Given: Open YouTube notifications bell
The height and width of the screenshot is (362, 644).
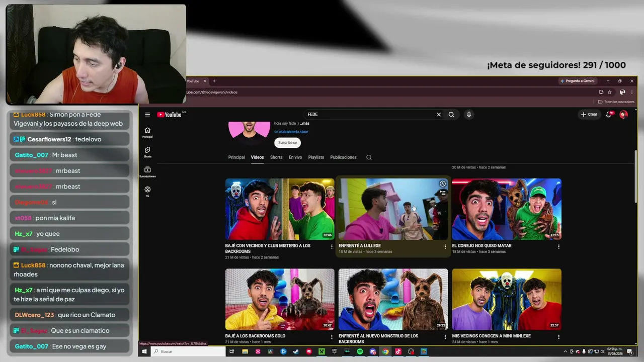Looking at the screenshot, I should 609,115.
